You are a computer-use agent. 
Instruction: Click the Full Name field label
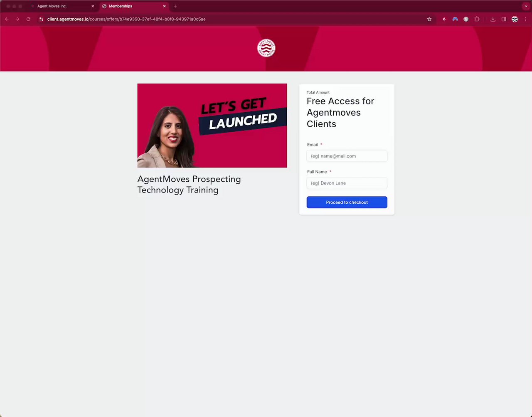point(317,172)
